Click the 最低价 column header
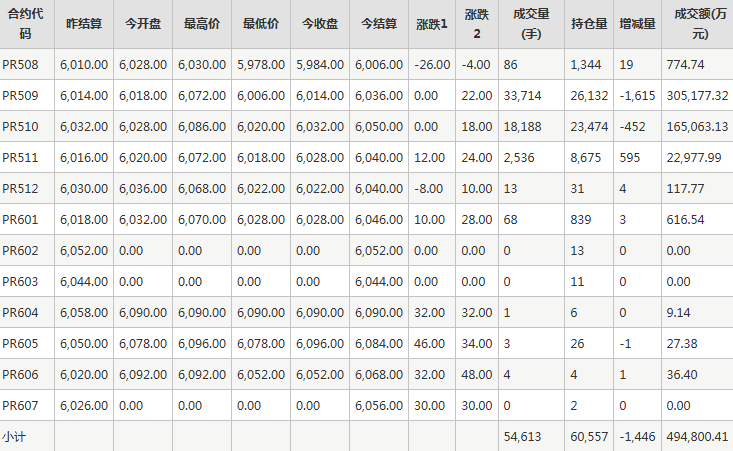This screenshot has width=733, height=451. point(260,23)
